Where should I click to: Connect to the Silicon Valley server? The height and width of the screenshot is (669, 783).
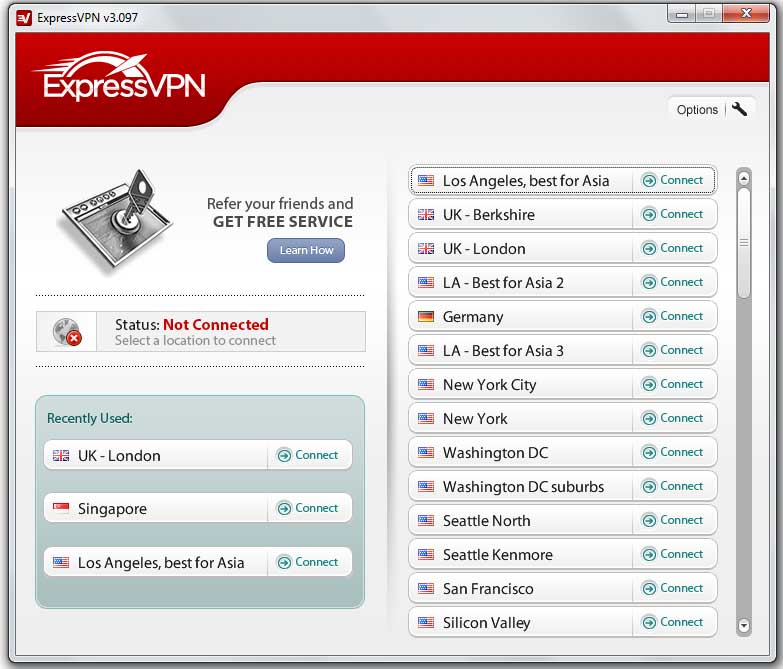(674, 622)
